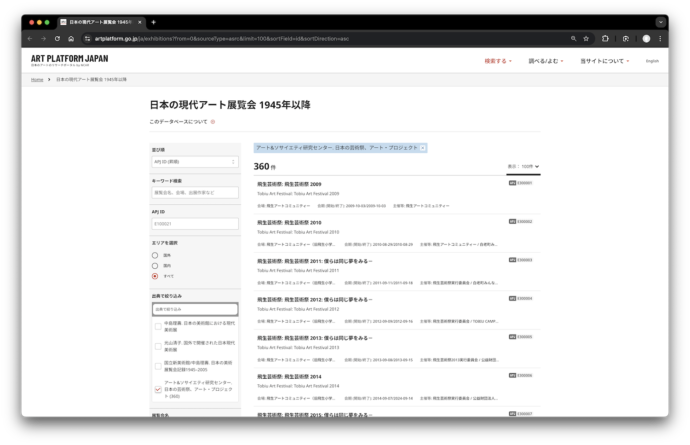Expand the 検索する navigation menu
The image size is (690, 445).
[x=497, y=61]
